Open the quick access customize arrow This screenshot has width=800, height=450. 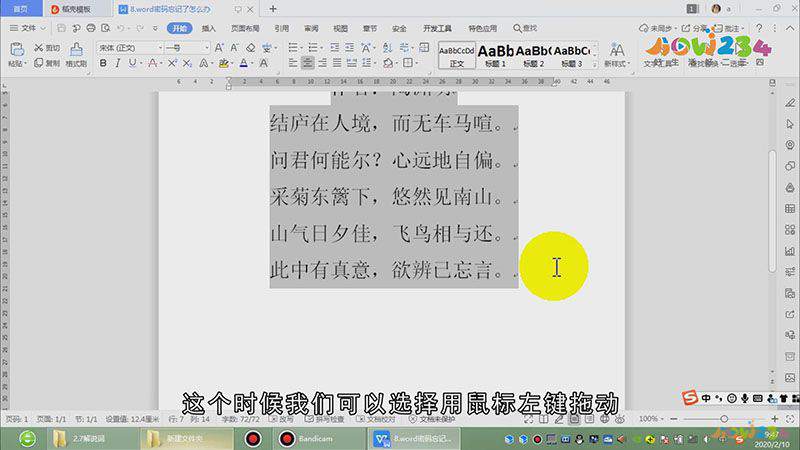pyautogui.click(x=155, y=28)
